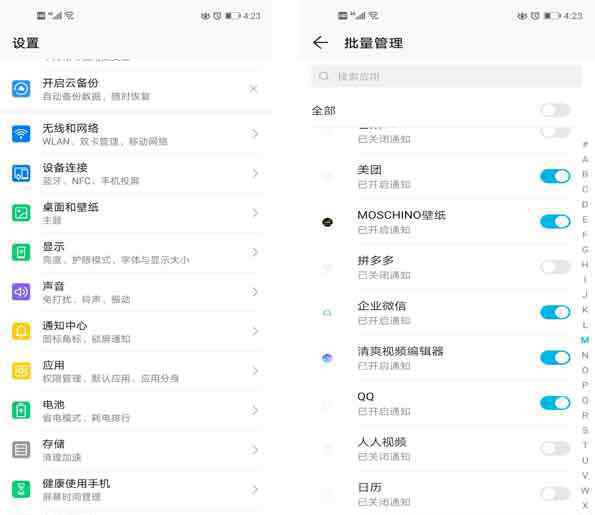595x515 pixels.
Task: Disable notifications for 美团
Action: pyautogui.click(x=555, y=176)
